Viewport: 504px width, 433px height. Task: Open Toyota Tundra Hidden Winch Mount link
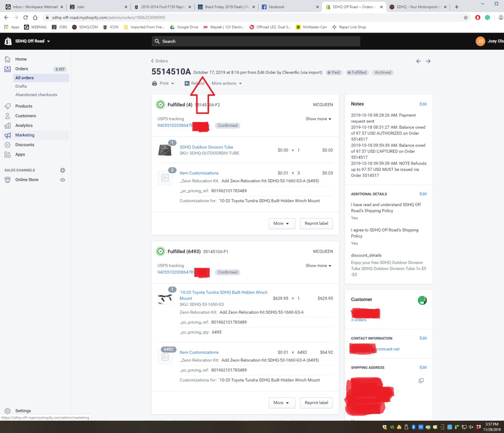pos(223,295)
